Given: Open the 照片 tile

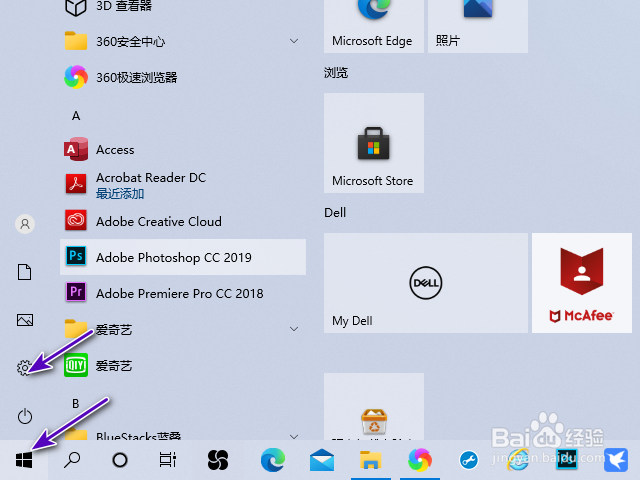Looking at the screenshot, I should pos(478,25).
